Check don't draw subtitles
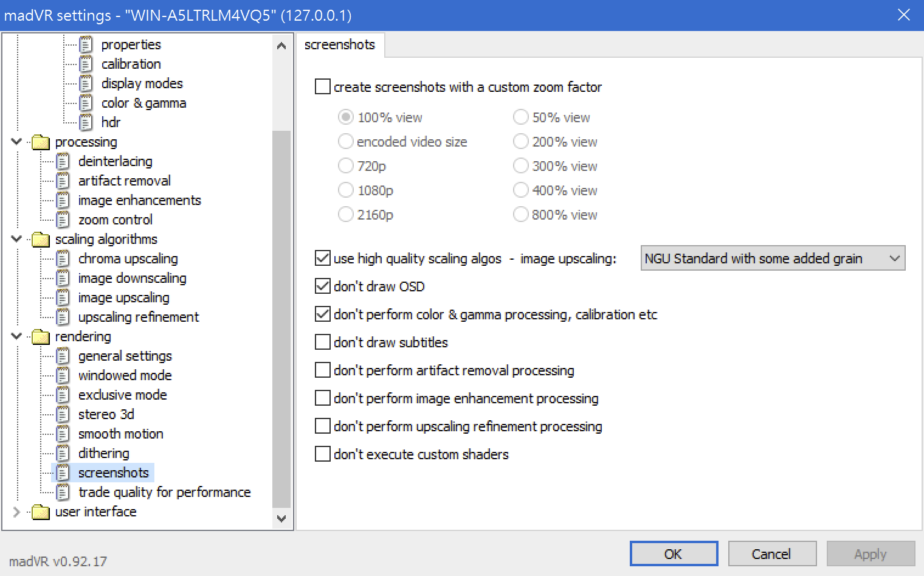This screenshot has height=576, width=924. (323, 342)
